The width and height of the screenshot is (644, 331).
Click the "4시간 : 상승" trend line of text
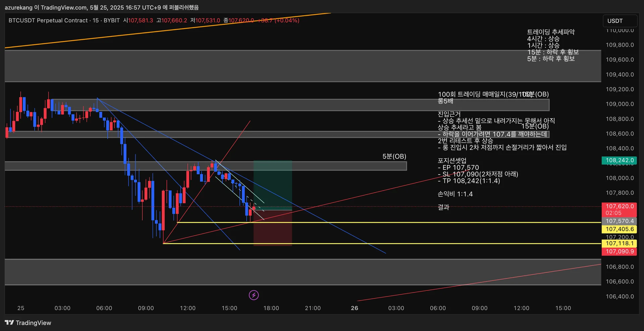click(543, 39)
